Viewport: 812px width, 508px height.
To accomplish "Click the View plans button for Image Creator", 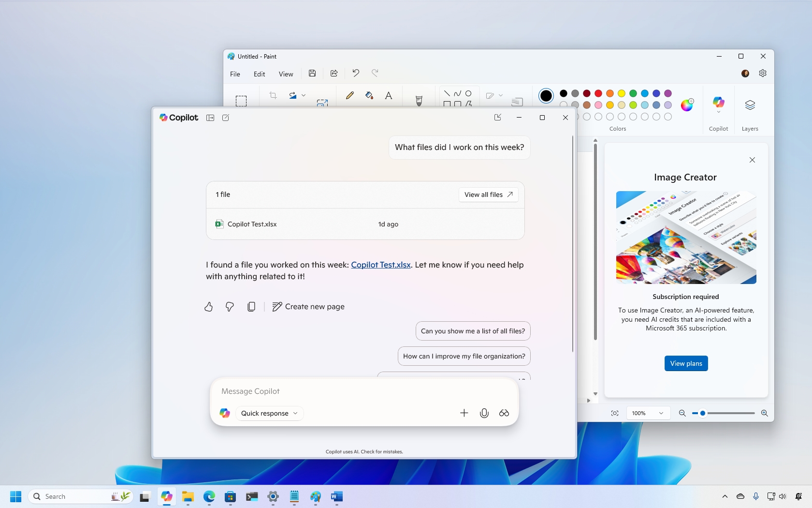I will pos(685,363).
